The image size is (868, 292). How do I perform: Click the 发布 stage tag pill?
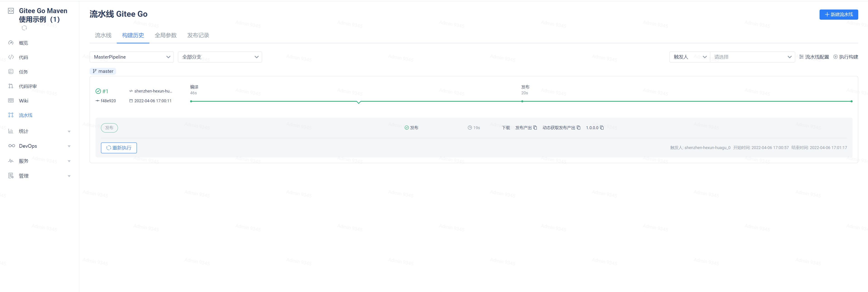tap(110, 128)
